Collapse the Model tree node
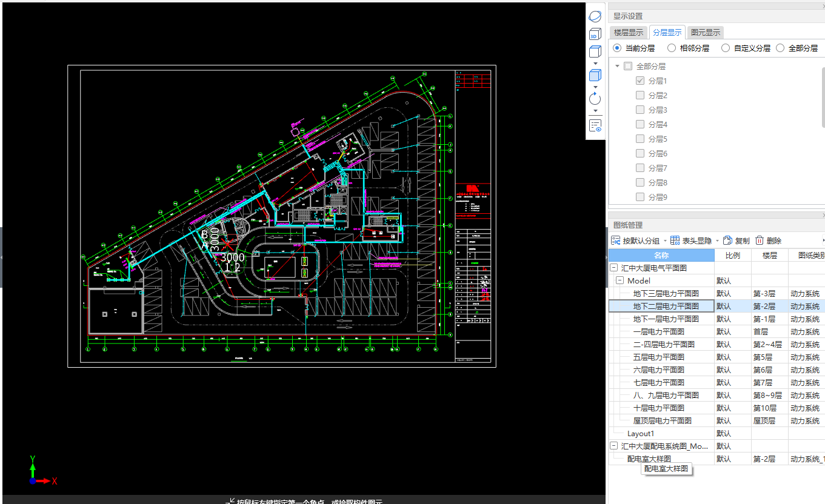The image size is (825, 504). (620, 280)
